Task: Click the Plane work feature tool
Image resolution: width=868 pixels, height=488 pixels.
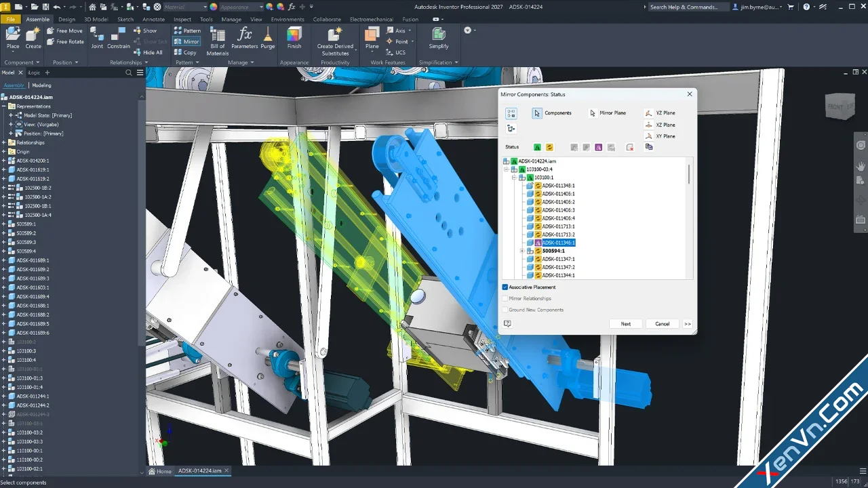Action: pos(372,39)
